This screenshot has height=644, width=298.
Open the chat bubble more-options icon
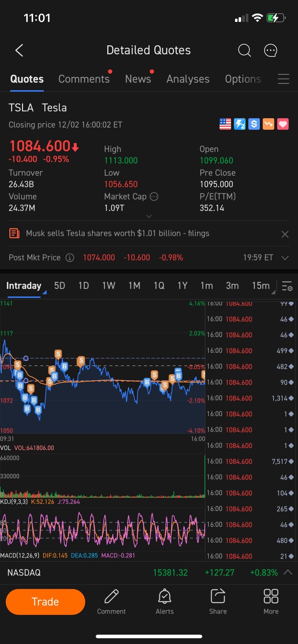click(x=271, y=50)
